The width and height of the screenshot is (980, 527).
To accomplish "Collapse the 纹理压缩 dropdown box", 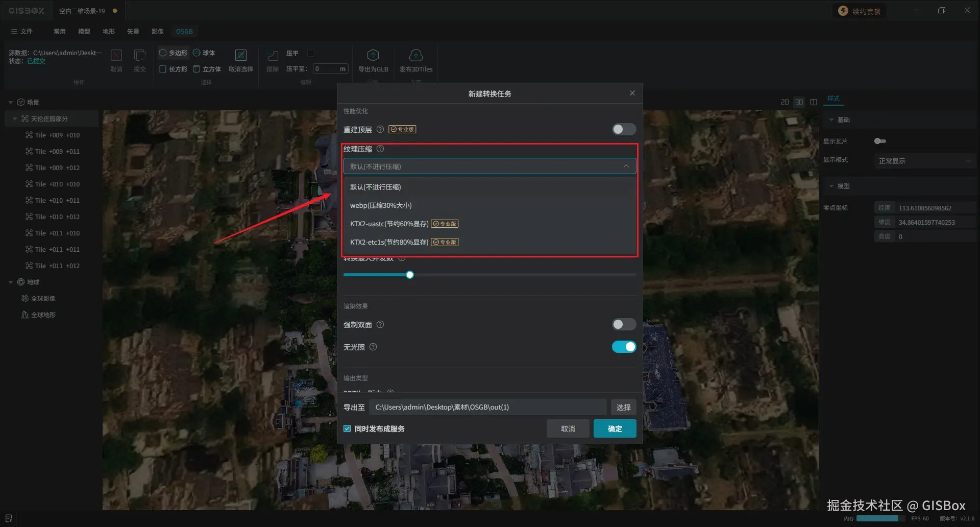I will point(489,166).
